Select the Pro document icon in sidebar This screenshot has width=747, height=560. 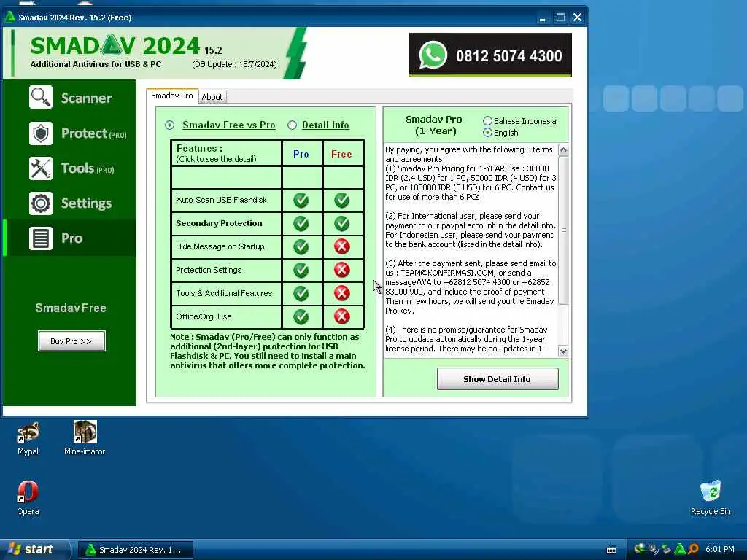click(x=41, y=238)
